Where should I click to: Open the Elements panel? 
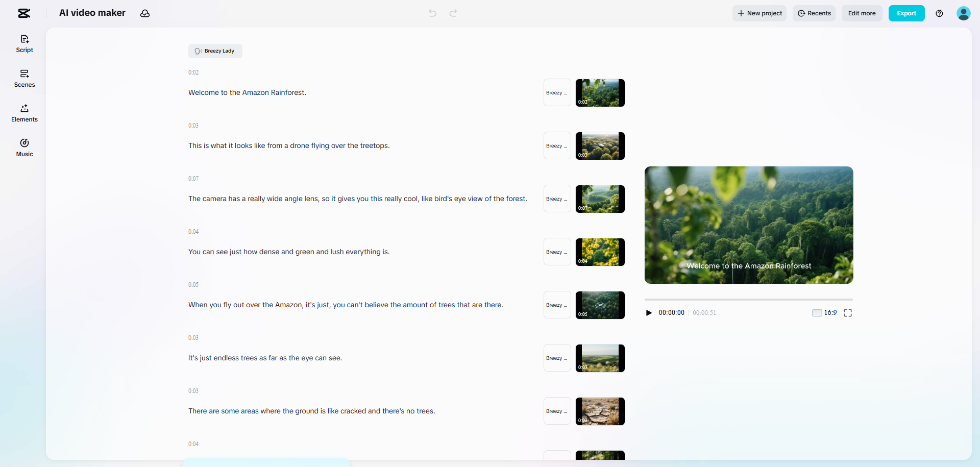point(24,113)
